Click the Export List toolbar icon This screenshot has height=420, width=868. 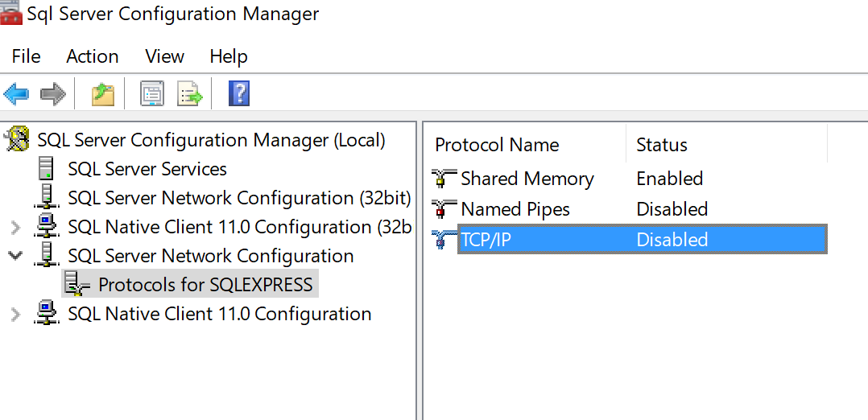point(190,93)
